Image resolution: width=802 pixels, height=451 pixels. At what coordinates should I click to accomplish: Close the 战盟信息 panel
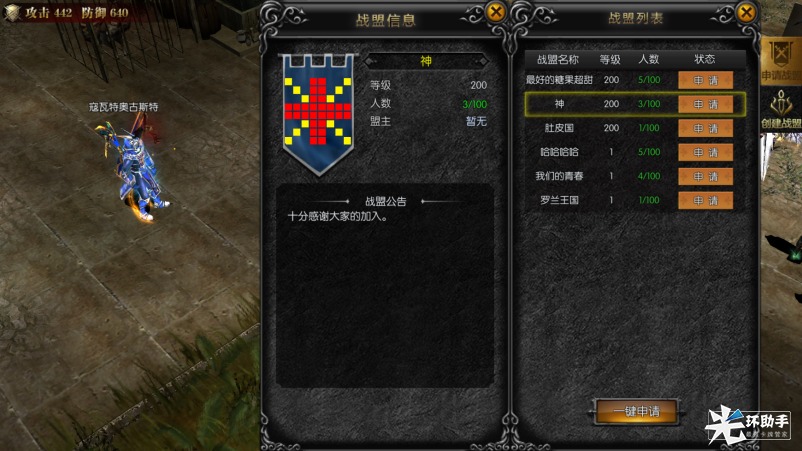point(496,12)
